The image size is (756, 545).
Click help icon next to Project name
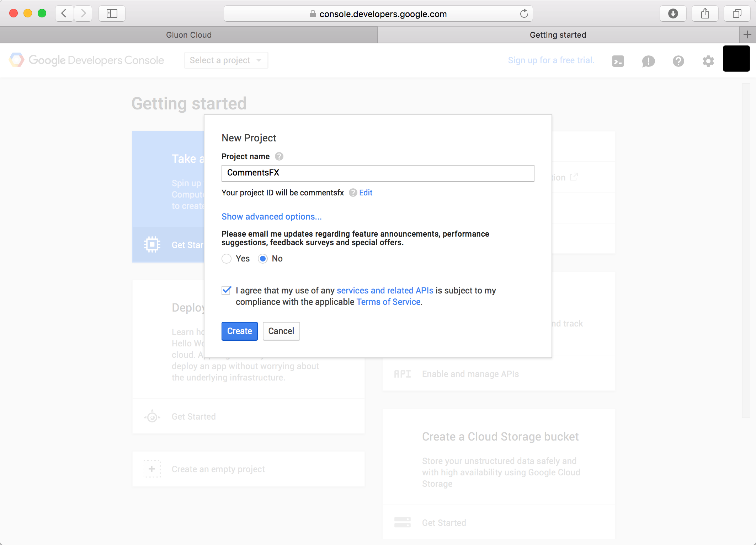pos(279,156)
